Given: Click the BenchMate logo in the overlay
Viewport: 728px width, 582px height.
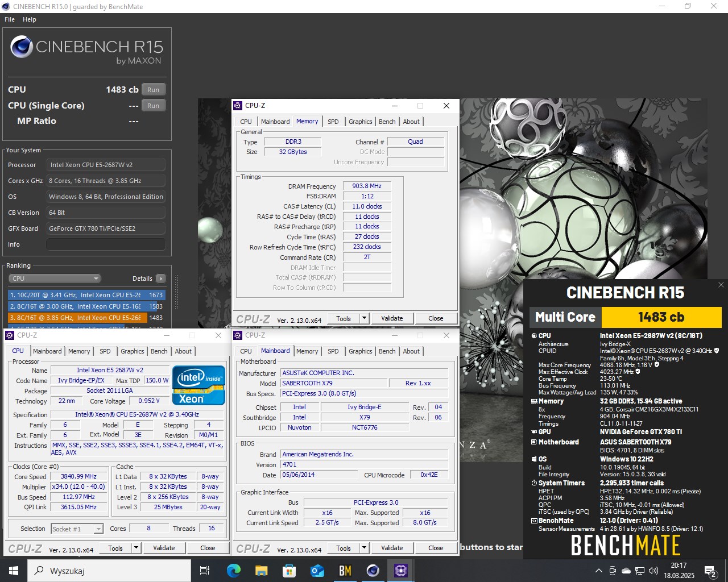Looking at the screenshot, I should [626, 546].
